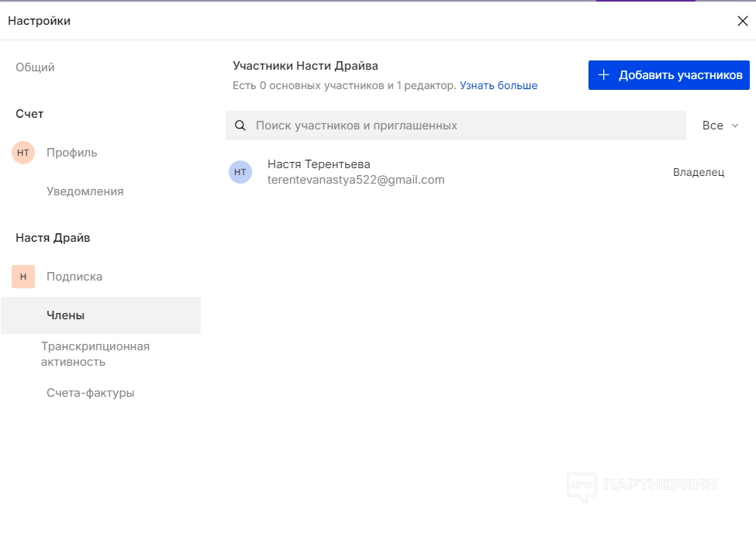Select Подписка in the sidebar
756x544 pixels.
click(x=74, y=277)
